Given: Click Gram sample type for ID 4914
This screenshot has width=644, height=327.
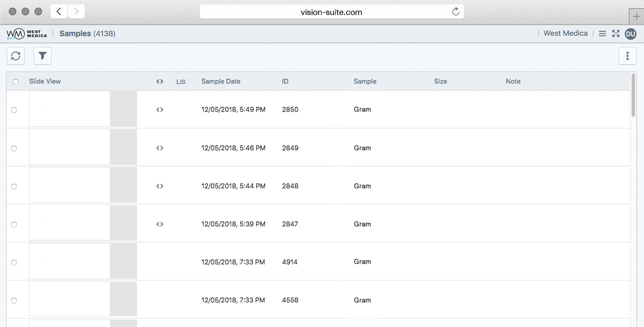Looking at the screenshot, I should [362, 262].
